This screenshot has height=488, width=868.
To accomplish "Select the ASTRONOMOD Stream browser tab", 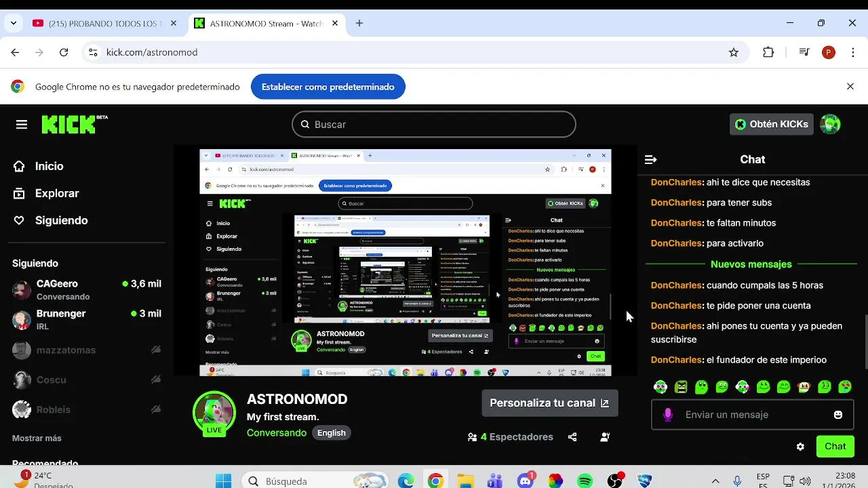I will [x=267, y=23].
